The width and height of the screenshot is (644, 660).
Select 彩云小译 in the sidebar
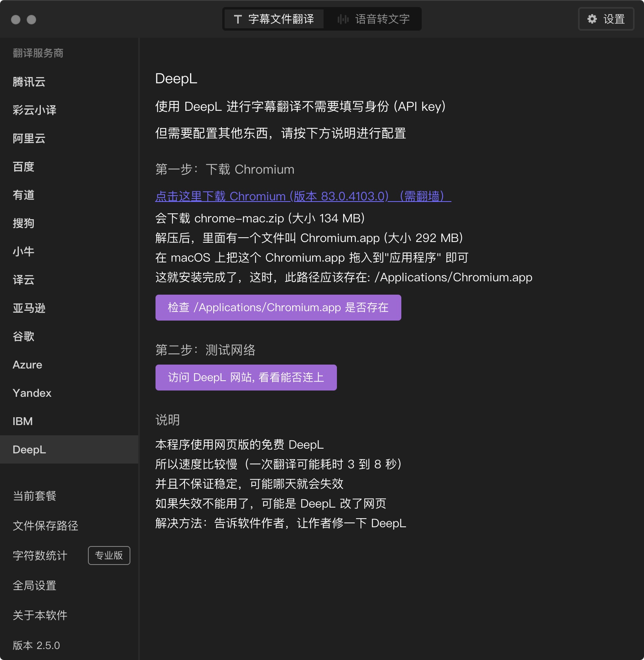[35, 110]
